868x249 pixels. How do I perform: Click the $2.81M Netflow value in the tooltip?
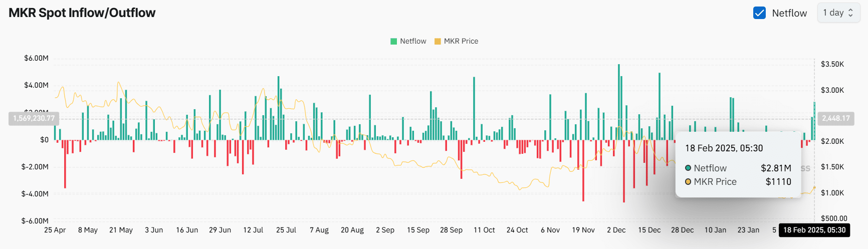pyautogui.click(x=776, y=168)
